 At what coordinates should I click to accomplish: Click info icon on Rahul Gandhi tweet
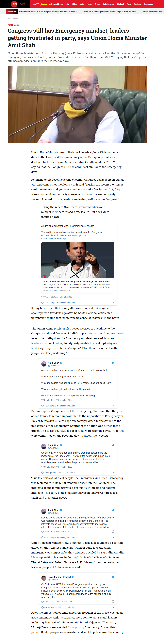113,297
